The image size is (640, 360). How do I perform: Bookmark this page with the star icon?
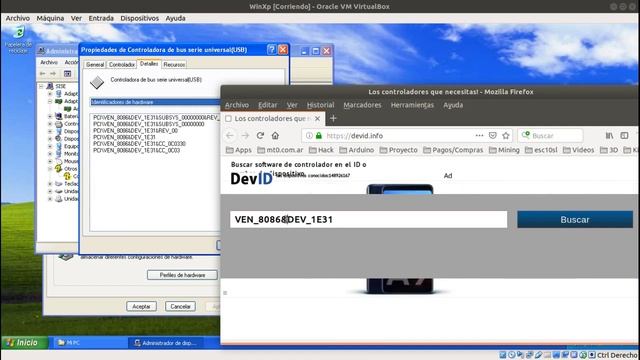(506, 135)
